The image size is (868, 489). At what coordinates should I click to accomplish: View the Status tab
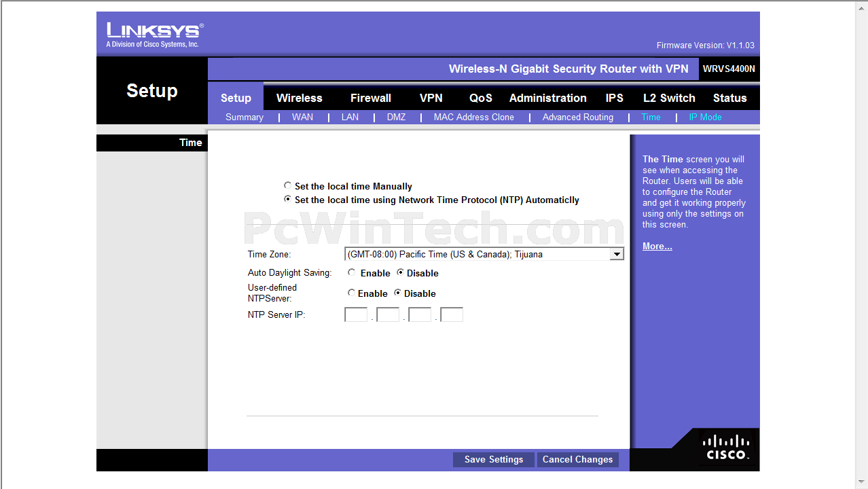click(730, 98)
